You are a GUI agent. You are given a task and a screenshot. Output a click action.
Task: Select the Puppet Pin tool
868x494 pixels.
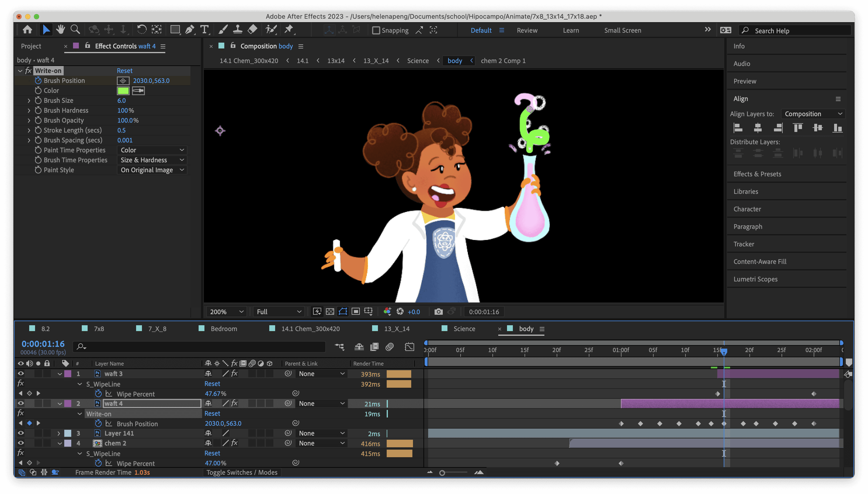[x=289, y=30]
